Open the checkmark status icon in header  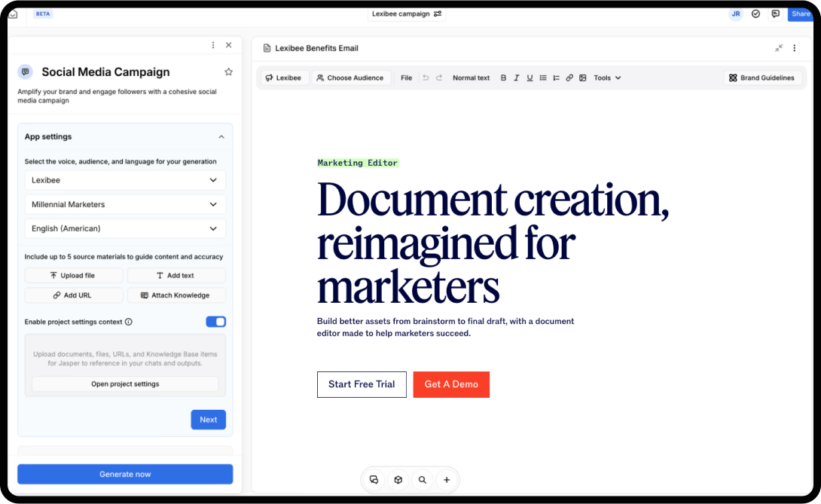pyautogui.click(x=755, y=14)
